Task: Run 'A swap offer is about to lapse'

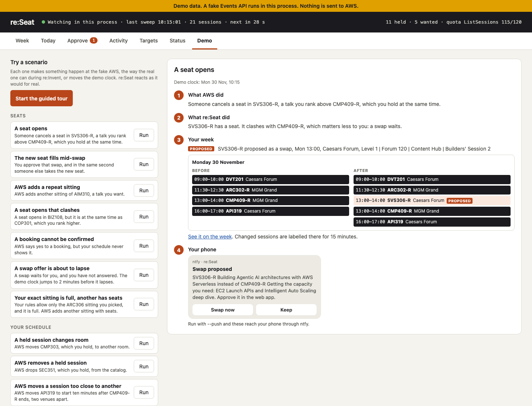Action: pyautogui.click(x=144, y=275)
